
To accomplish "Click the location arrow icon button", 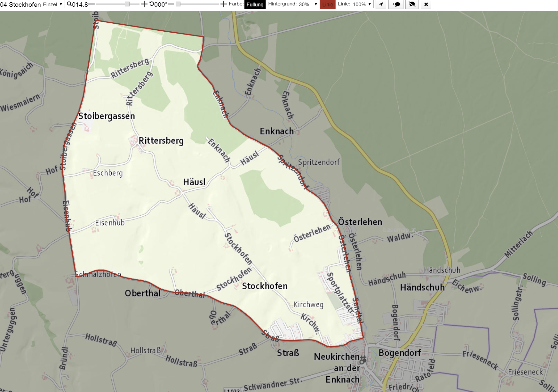I will pyautogui.click(x=381, y=4).
